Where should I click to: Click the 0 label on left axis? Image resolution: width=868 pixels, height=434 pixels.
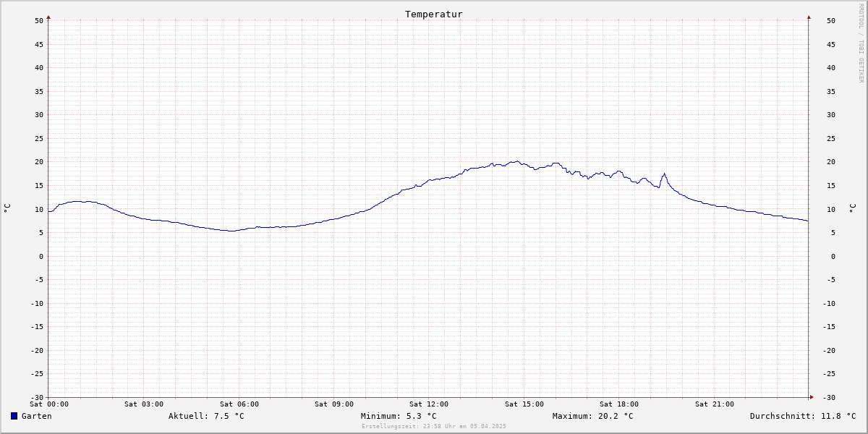tap(41, 256)
